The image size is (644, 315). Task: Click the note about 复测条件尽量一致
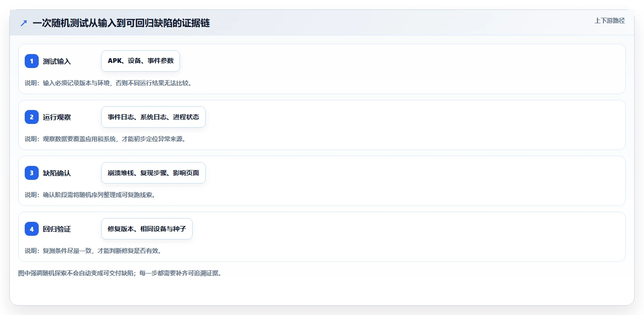tap(93, 251)
